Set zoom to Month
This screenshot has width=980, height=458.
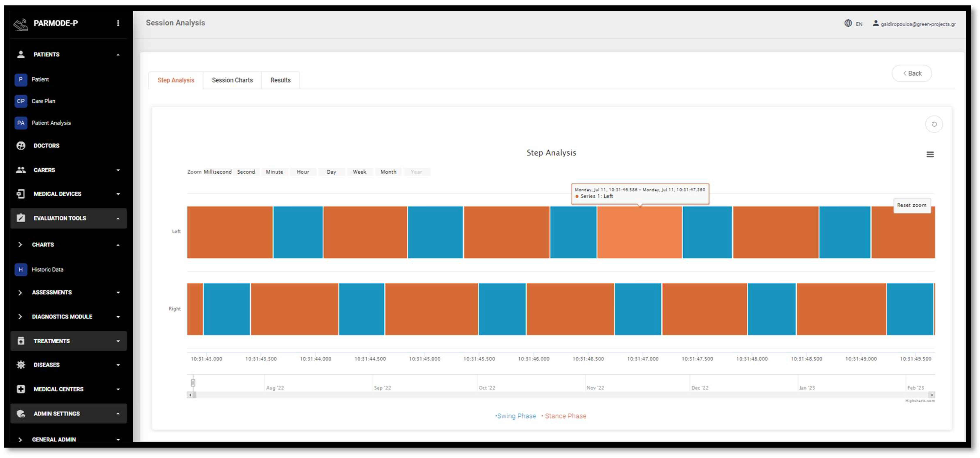[388, 172]
